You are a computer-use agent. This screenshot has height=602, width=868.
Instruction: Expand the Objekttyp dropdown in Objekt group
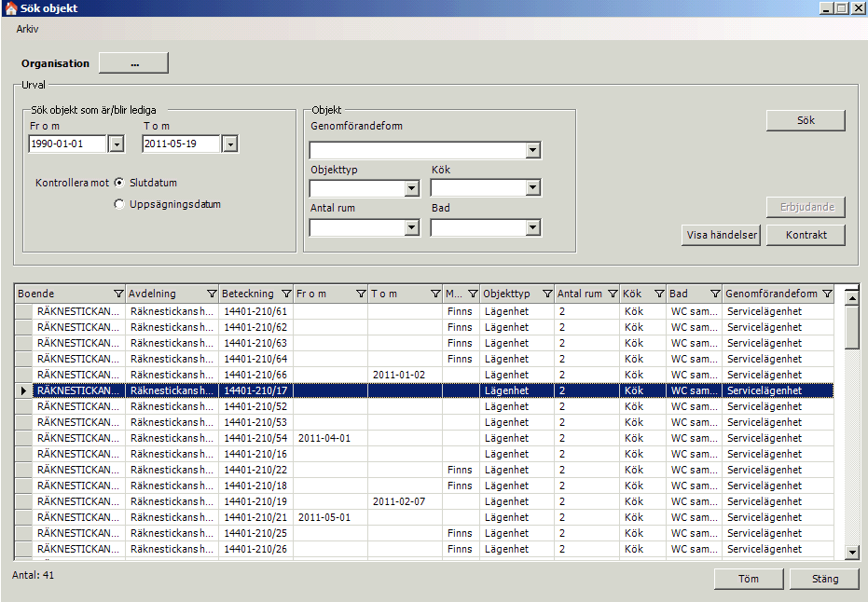coord(411,188)
